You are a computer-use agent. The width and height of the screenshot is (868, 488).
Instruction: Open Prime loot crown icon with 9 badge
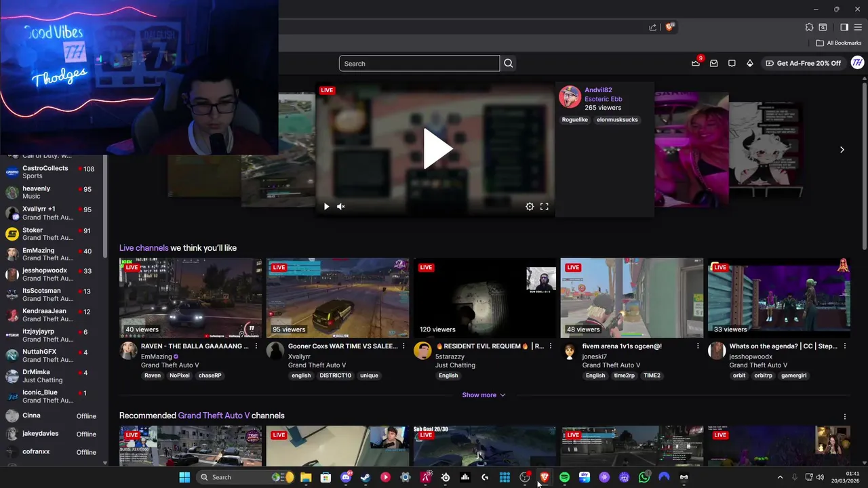696,63
